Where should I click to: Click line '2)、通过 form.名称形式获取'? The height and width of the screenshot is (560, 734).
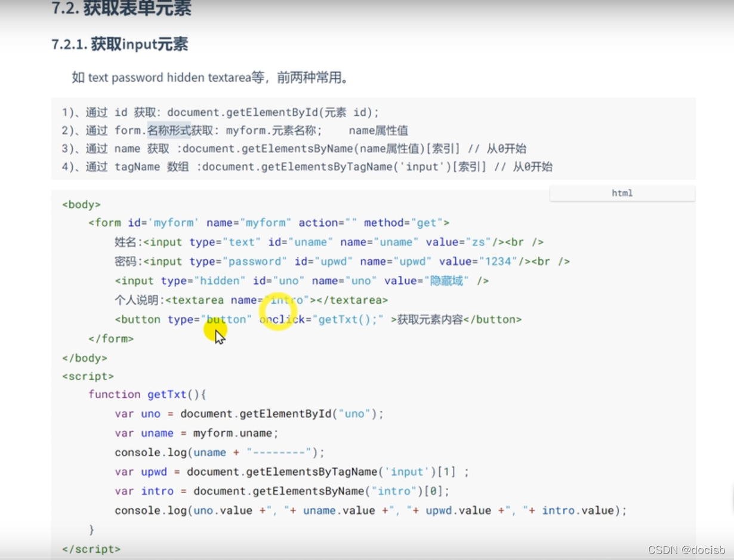point(235,131)
